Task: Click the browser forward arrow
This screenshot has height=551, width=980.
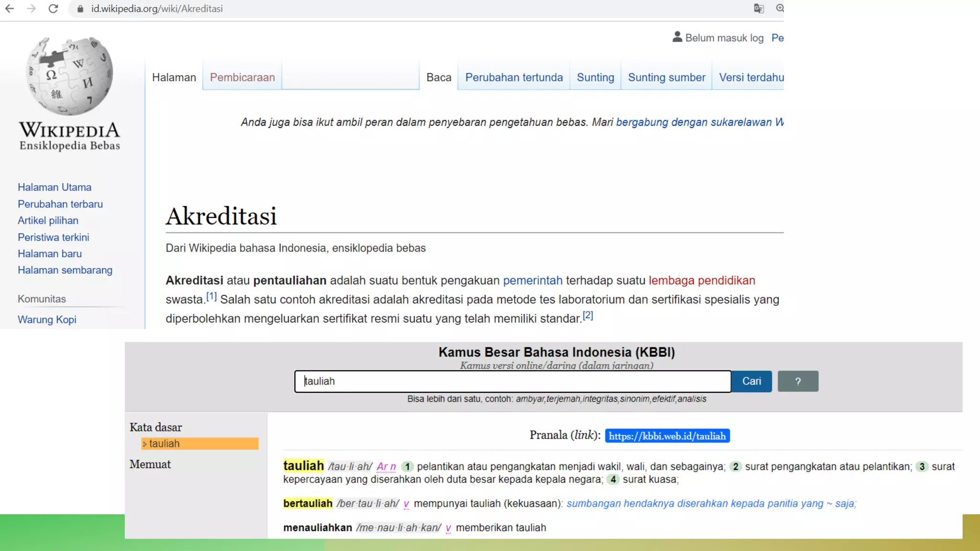Action: (x=32, y=9)
